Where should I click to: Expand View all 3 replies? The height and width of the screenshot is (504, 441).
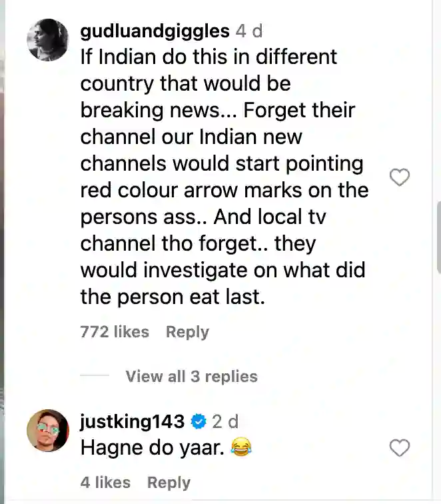point(191,376)
